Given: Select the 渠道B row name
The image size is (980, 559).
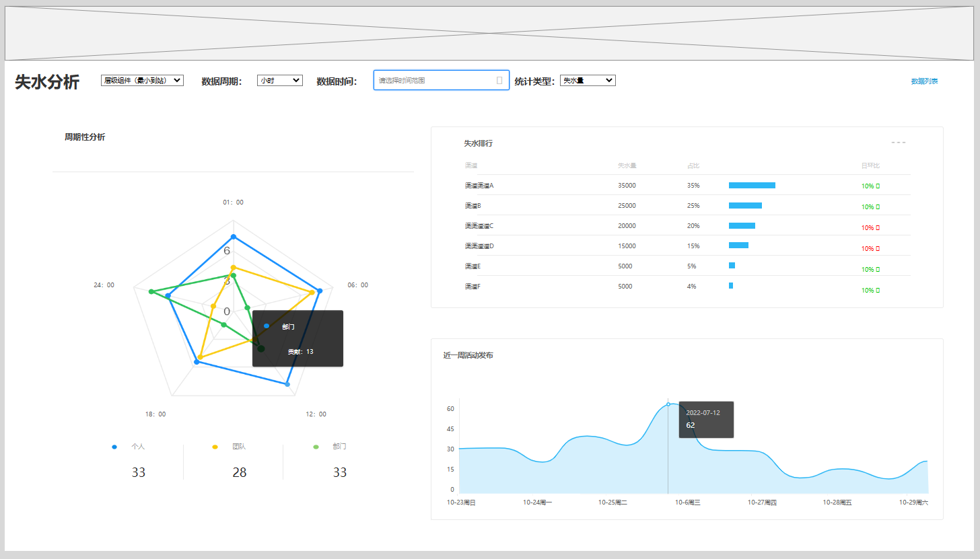Looking at the screenshot, I should [x=473, y=206].
